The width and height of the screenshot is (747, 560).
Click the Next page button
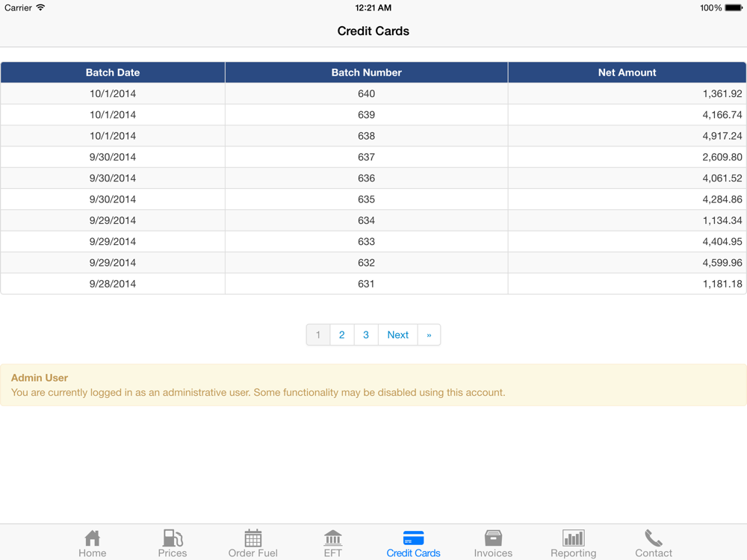(x=398, y=335)
